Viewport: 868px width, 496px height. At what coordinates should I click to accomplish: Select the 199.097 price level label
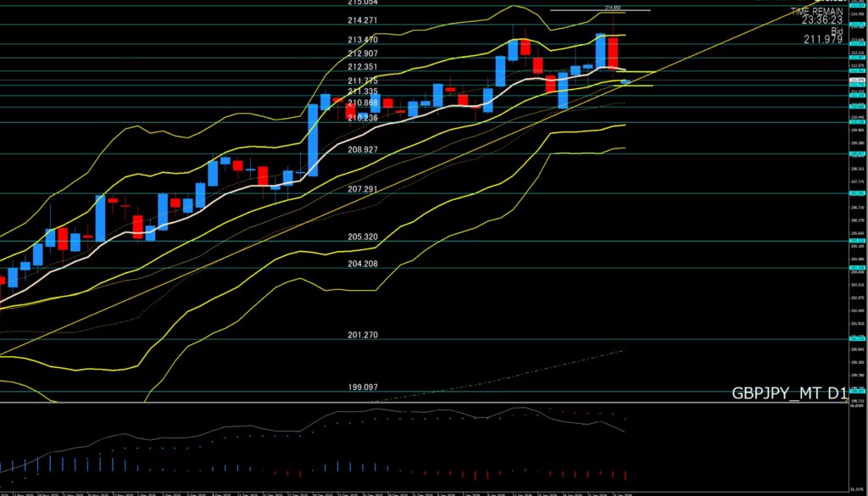click(x=363, y=387)
